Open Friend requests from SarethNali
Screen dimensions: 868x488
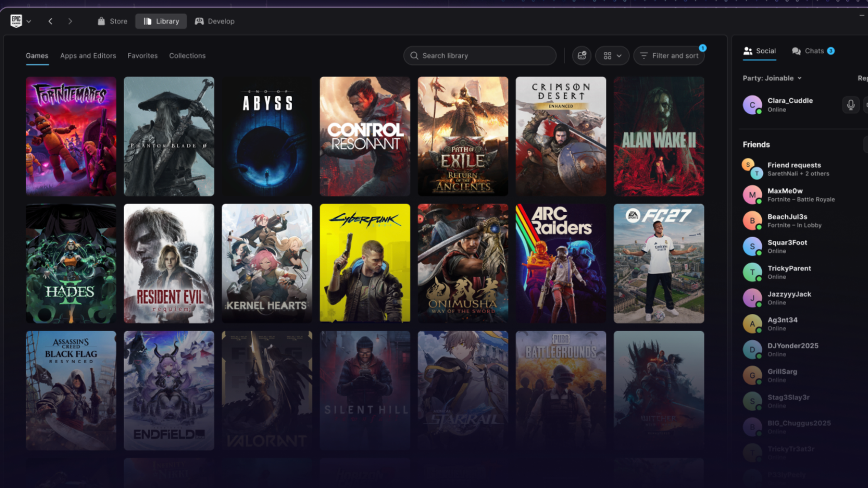[798, 169]
